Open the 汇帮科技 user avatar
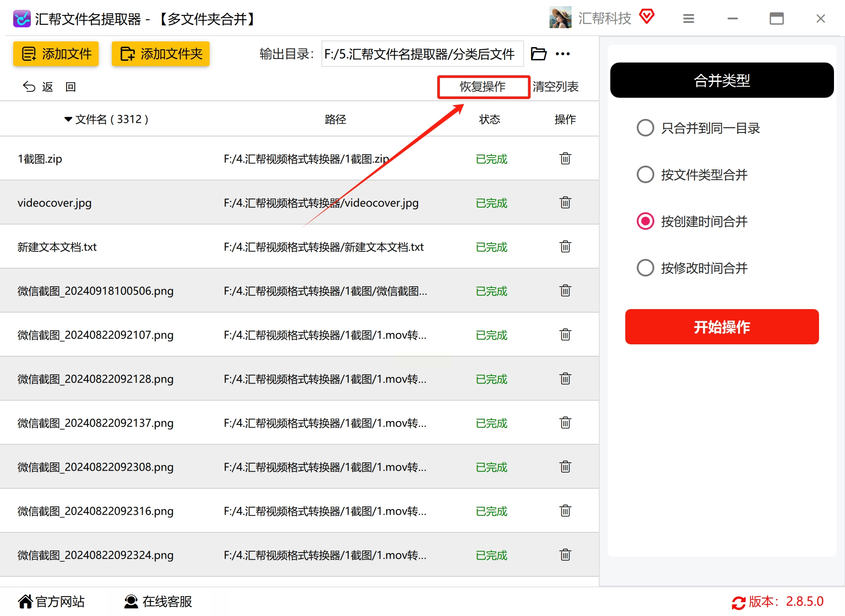The height and width of the screenshot is (616, 845). click(560, 18)
